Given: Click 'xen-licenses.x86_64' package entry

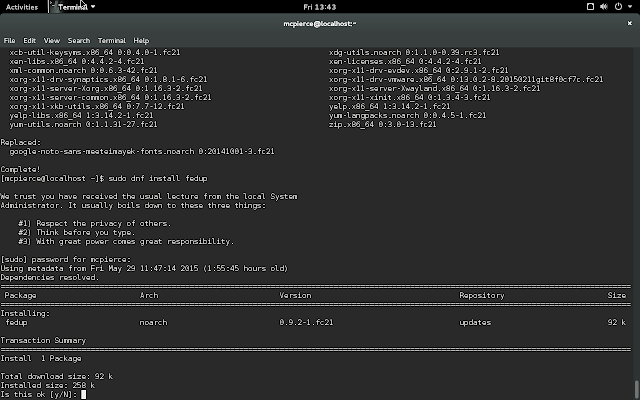Looking at the screenshot, I should 405,61.
